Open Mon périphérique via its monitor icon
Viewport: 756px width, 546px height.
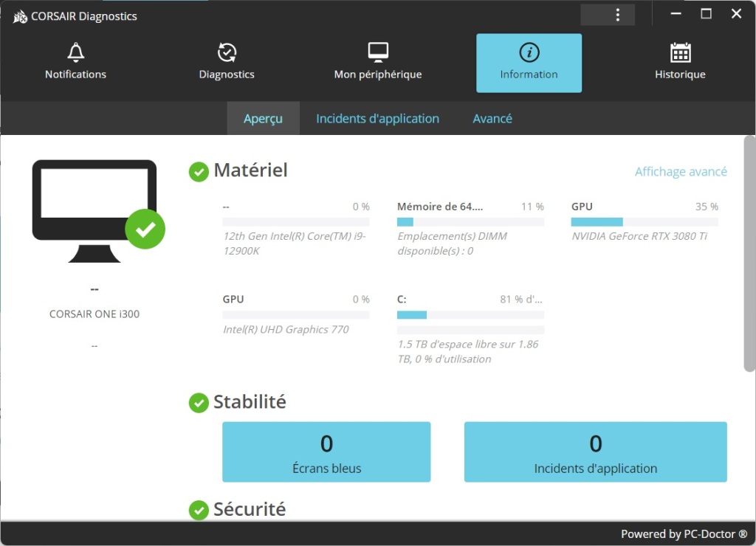click(x=377, y=50)
